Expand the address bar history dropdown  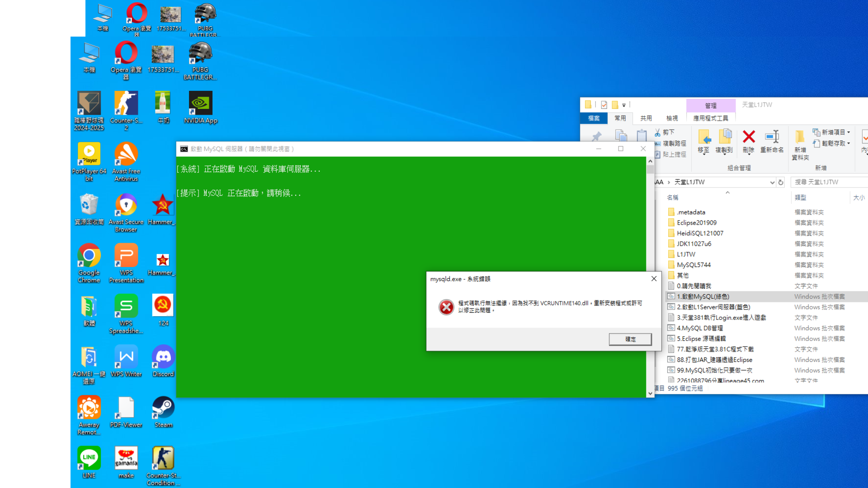click(772, 183)
